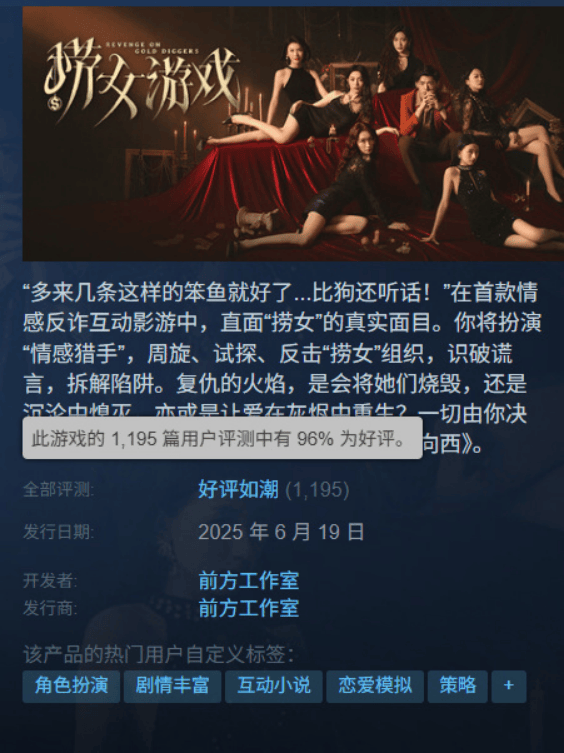Viewport: 564px width, 753px height.
Task: Open the developer link 前方工作室
Action: point(249,581)
